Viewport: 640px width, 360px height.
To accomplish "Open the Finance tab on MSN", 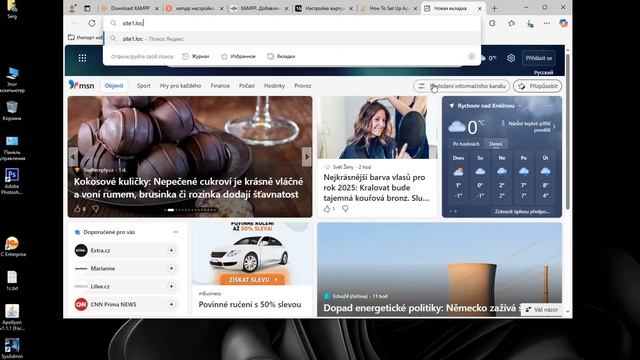I will pyautogui.click(x=220, y=86).
